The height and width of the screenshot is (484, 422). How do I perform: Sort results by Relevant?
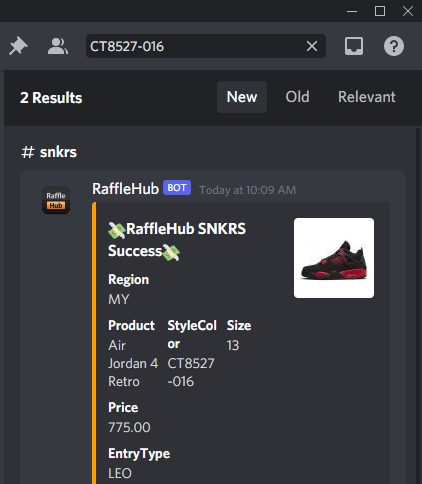click(x=367, y=97)
